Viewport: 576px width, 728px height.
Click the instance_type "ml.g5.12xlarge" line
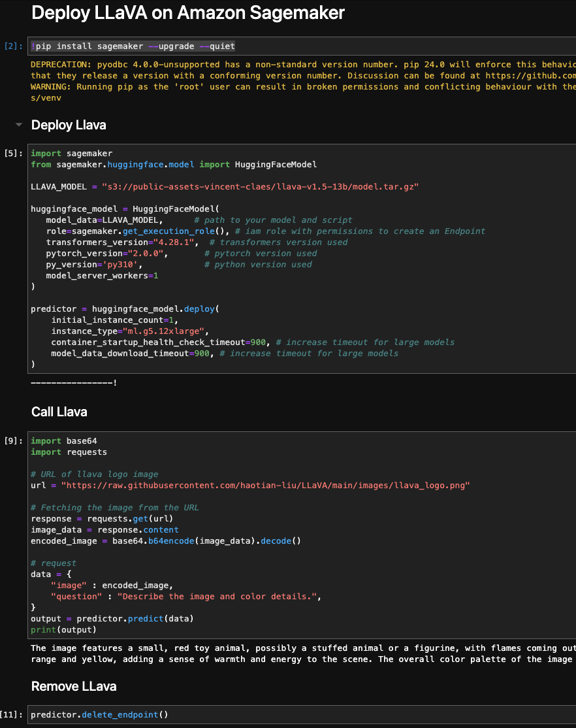(x=130, y=331)
